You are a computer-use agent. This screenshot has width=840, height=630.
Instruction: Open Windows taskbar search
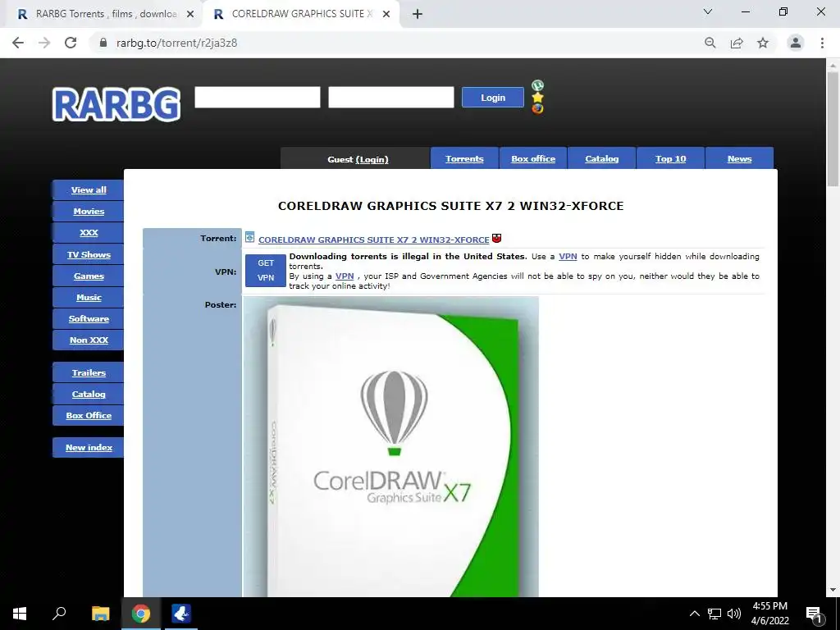pos(59,614)
